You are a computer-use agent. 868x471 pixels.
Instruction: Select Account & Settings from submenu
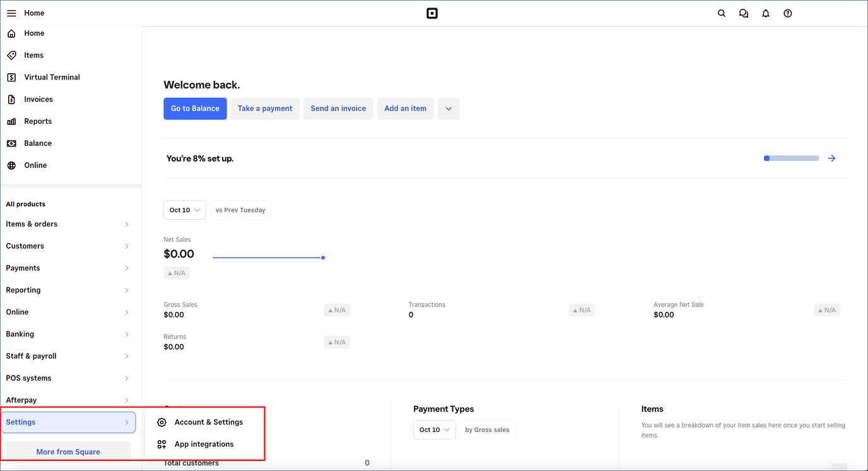coord(208,422)
